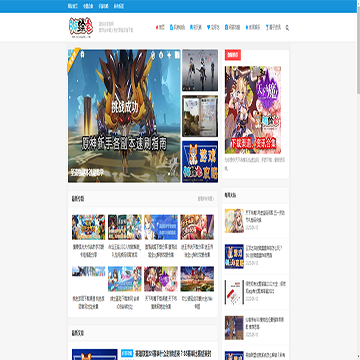This screenshot has width=360, height=360.
Task: Open the blue 游戏攻略 thumbnail beside the banner
Action: (200, 162)
